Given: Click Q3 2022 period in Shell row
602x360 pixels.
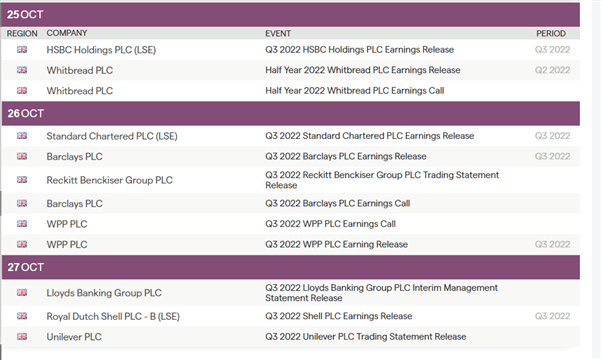Looking at the screenshot, I should [x=552, y=316].
